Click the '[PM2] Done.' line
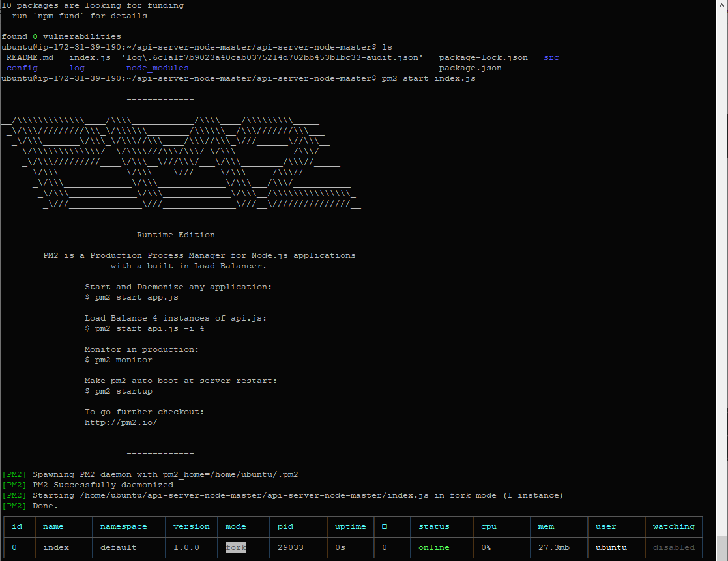728x561 pixels. 30,506
